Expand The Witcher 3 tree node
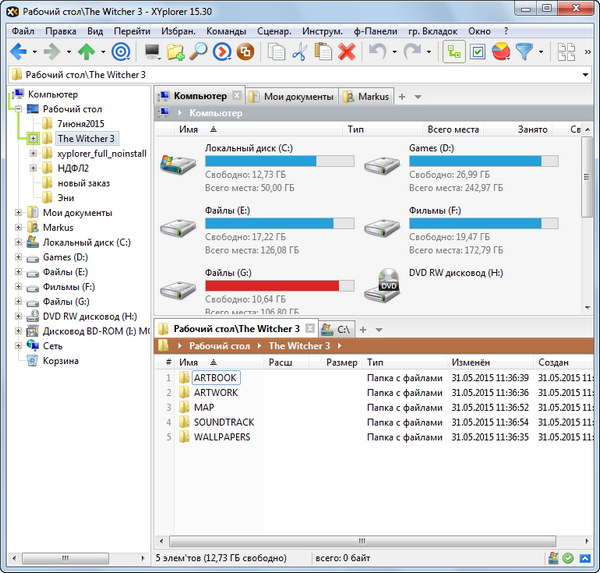This screenshot has height=573, width=600. coord(33,138)
